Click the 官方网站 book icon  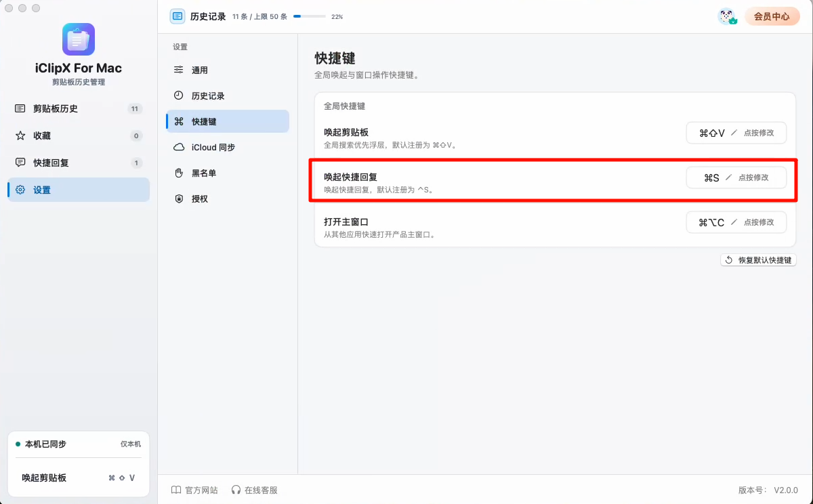pyautogui.click(x=176, y=490)
